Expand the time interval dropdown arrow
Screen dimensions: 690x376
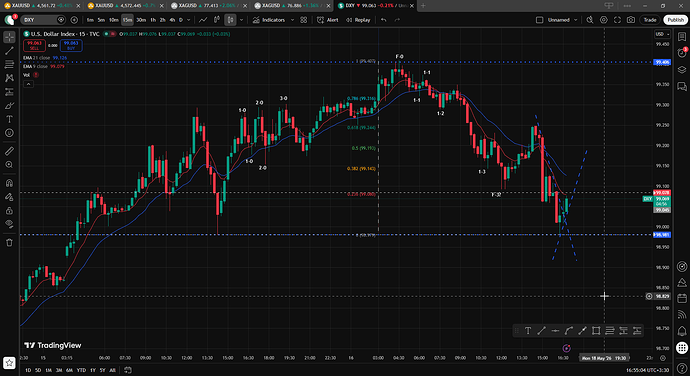[189, 20]
